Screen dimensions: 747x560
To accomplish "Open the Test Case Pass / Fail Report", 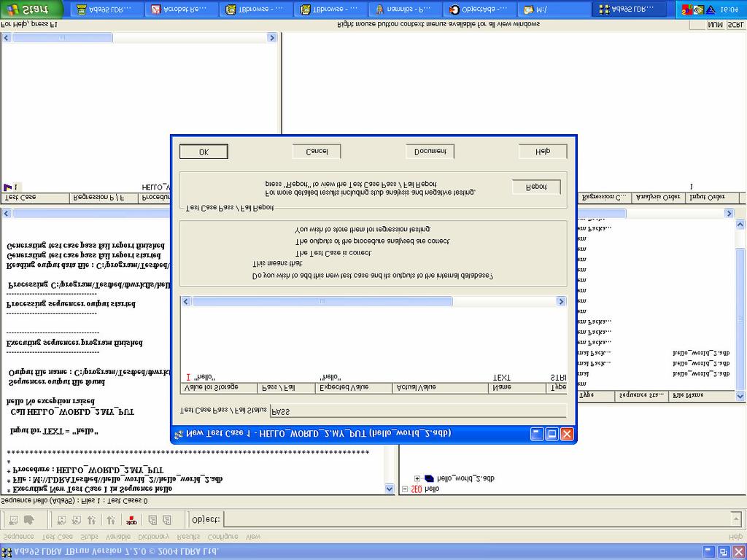I will click(536, 187).
